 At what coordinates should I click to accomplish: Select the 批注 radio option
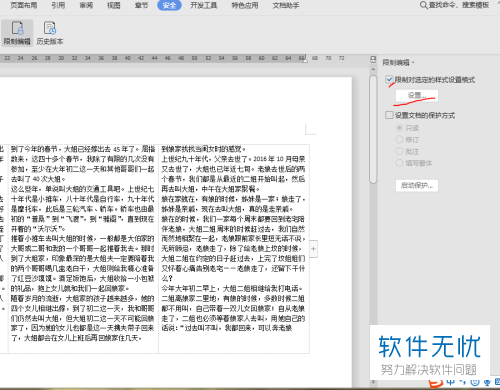coord(399,151)
